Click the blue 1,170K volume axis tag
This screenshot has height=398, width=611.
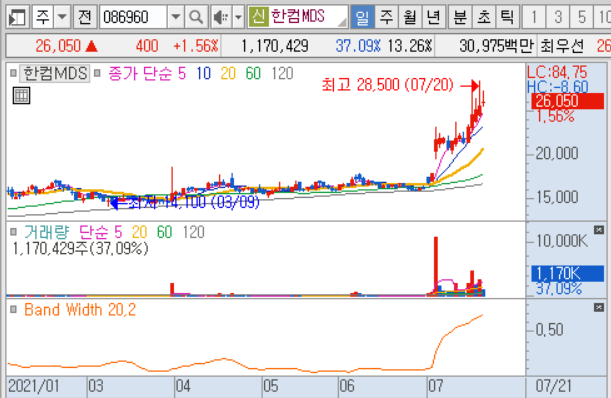(x=568, y=274)
